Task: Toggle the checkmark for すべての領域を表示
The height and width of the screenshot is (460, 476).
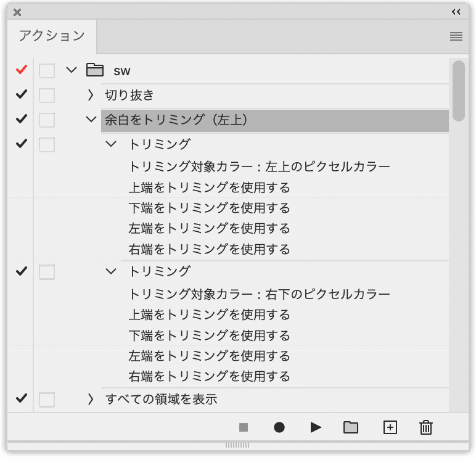Action: click(x=22, y=398)
